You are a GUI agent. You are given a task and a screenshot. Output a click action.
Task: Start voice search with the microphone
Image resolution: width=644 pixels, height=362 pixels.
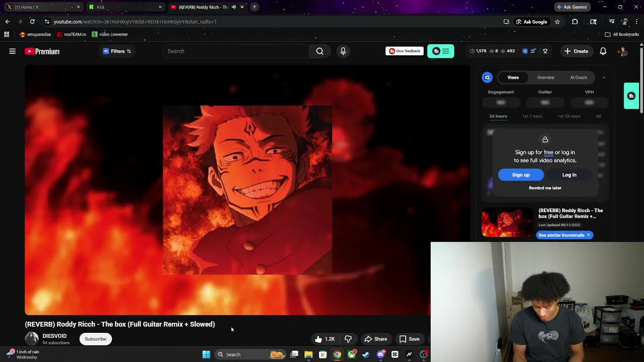point(343,51)
